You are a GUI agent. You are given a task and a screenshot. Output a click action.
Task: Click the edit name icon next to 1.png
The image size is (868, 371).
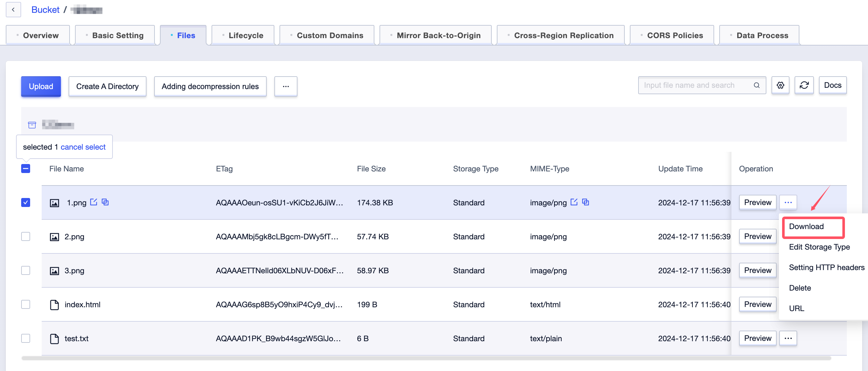click(x=94, y=202)
